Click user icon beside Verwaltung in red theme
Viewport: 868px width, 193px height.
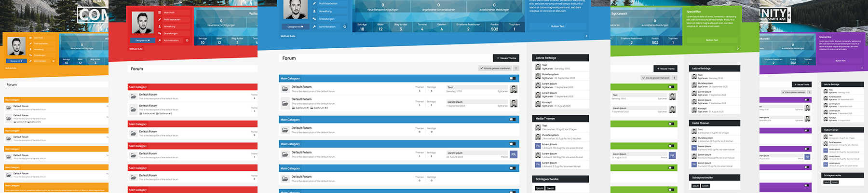160,27
